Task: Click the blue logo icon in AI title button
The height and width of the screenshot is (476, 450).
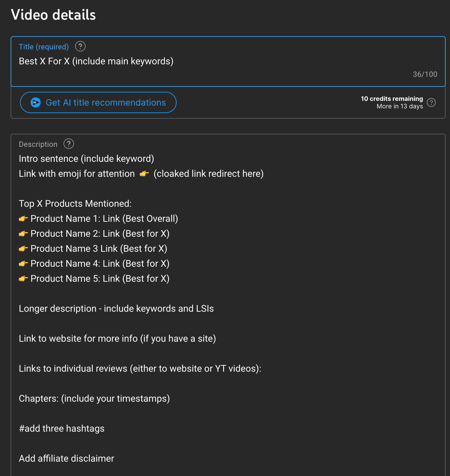Action: click(36, 102)
